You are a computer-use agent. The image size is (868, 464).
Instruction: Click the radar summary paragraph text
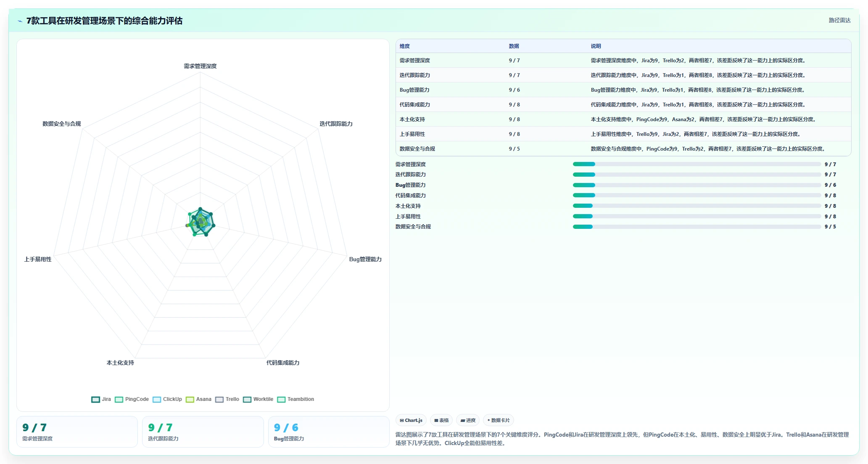click(x=622, y=439)
